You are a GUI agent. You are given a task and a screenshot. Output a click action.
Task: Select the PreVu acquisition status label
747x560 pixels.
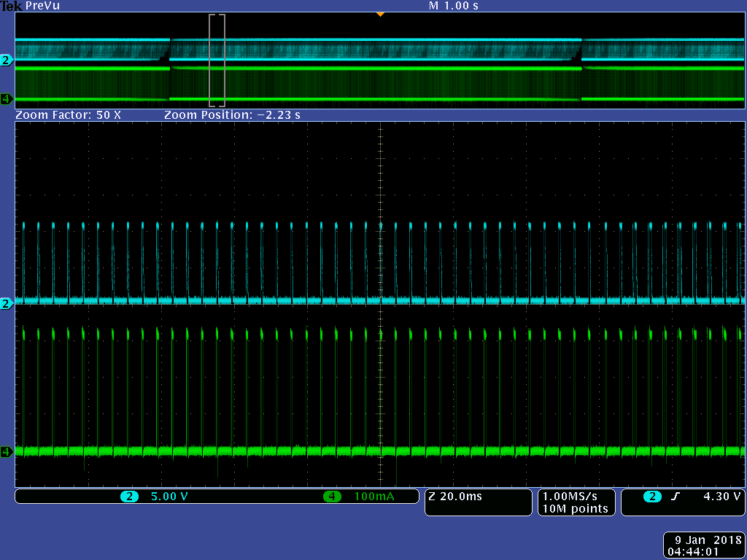[42, 6]
